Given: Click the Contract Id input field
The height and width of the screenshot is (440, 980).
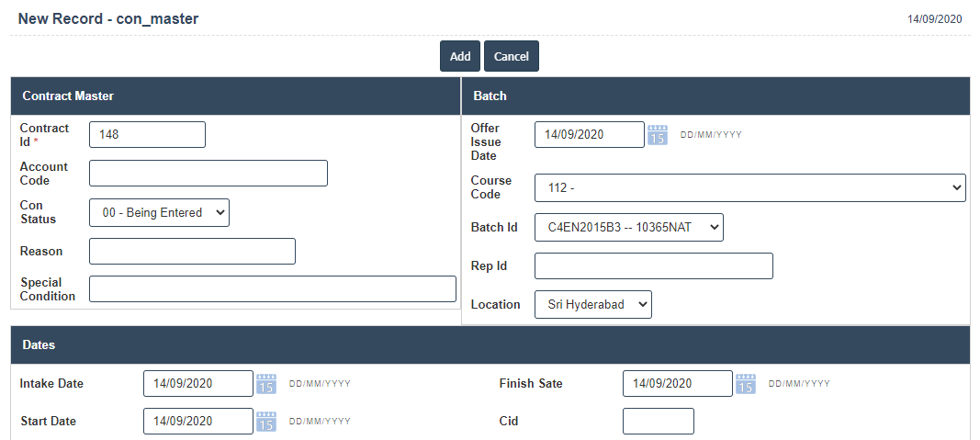Looking at the screenshot, I should pyautogui.click(x=147, y=134).
